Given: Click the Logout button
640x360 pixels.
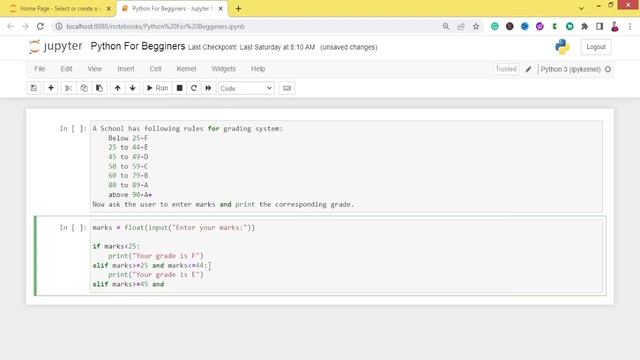Looking at the screenshot, I should (x=596, y=47).
